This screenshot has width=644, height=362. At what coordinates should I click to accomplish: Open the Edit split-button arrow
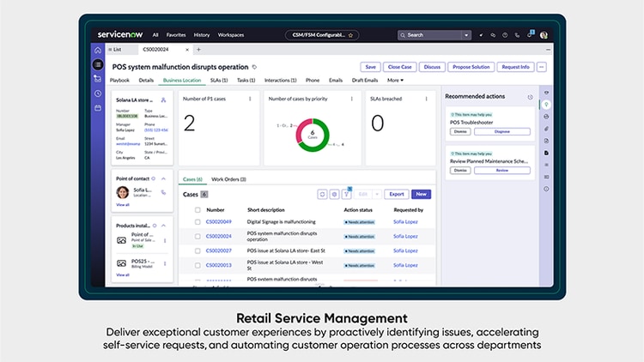point(377,194)
